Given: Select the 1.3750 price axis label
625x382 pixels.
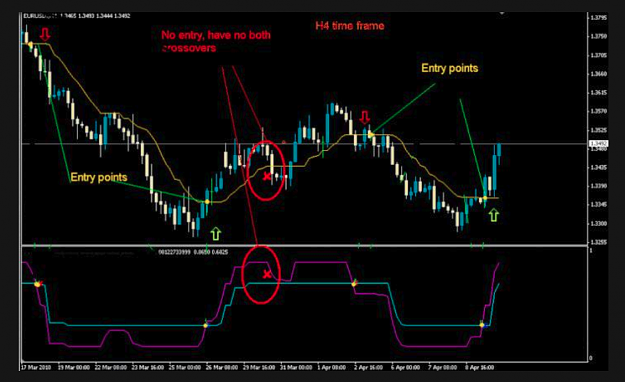Looking at the screenshot, I should point(598,36).
